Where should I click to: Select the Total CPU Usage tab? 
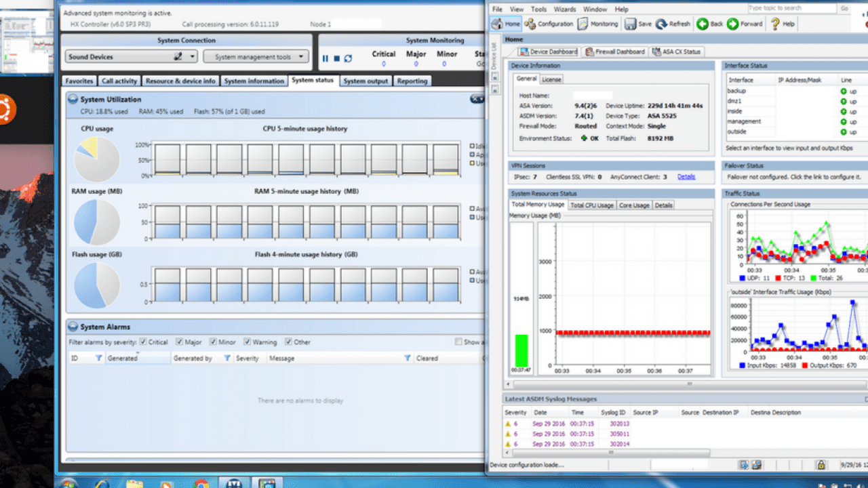591,205
